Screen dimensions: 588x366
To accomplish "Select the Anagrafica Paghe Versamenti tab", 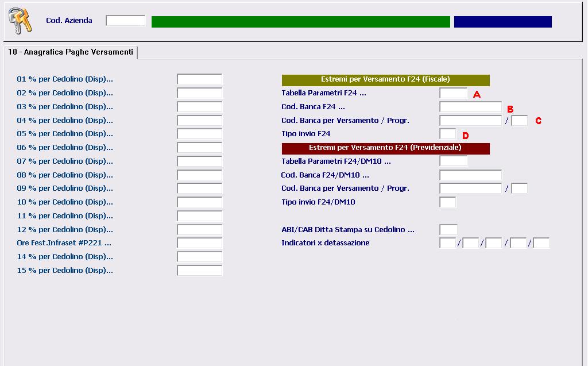I will 70,52.
